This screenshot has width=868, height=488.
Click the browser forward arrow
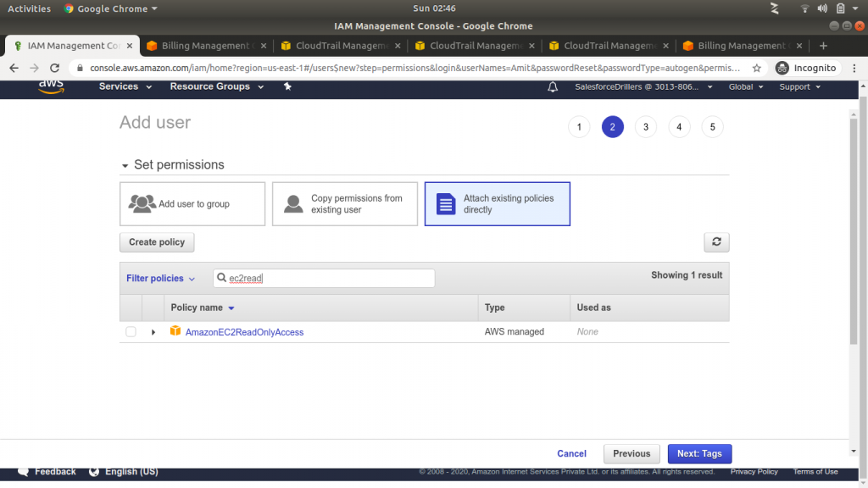point(34,68)
